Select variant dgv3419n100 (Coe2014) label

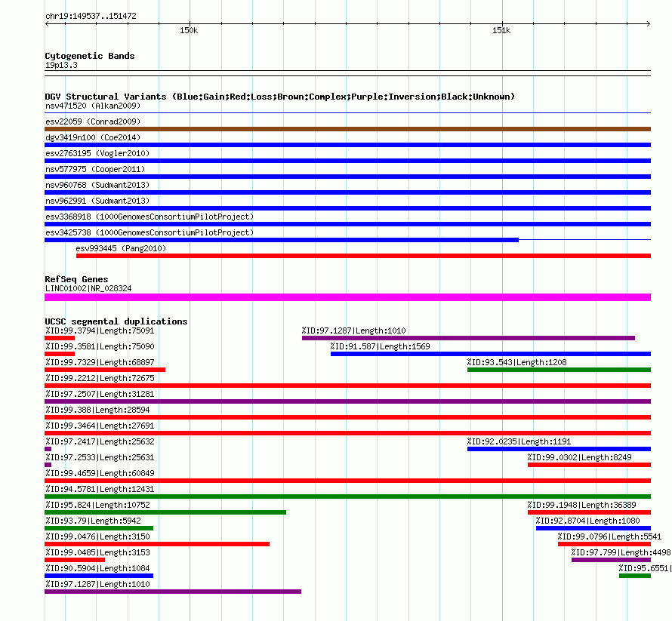pyautogui.click(x=93, y=137)
